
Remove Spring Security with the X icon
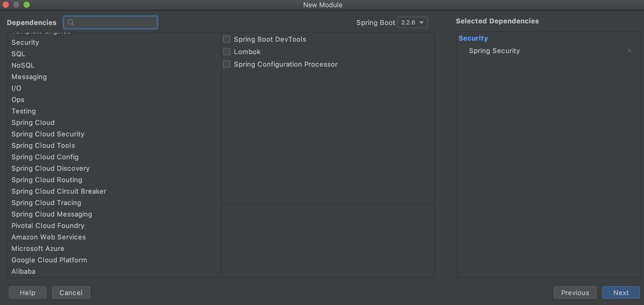tap(629, 51)
